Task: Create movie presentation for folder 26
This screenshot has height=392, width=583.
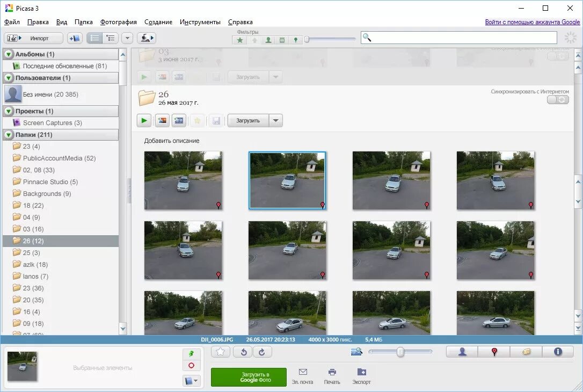Action: 179,120
